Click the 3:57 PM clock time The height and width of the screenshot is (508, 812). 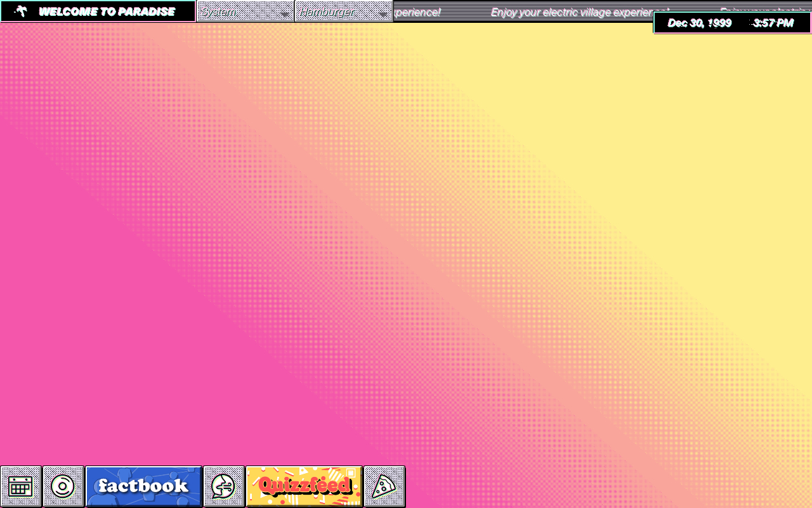tap(773, 23)
